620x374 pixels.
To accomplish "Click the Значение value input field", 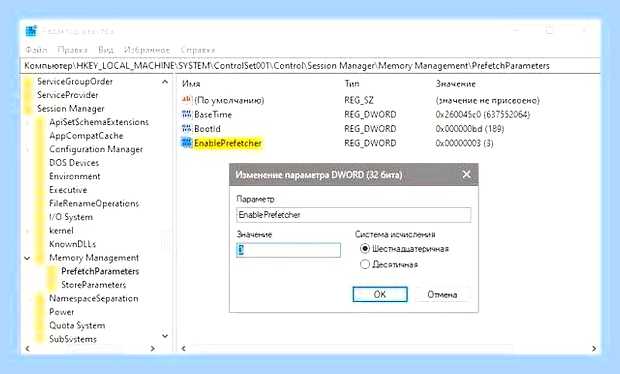I will [x=288, y=250].
